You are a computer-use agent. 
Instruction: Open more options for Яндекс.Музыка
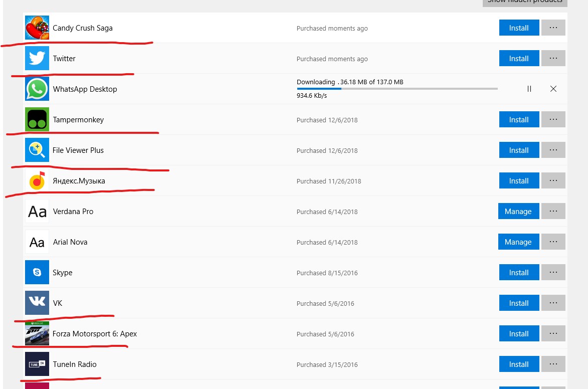tap(553, 181)
